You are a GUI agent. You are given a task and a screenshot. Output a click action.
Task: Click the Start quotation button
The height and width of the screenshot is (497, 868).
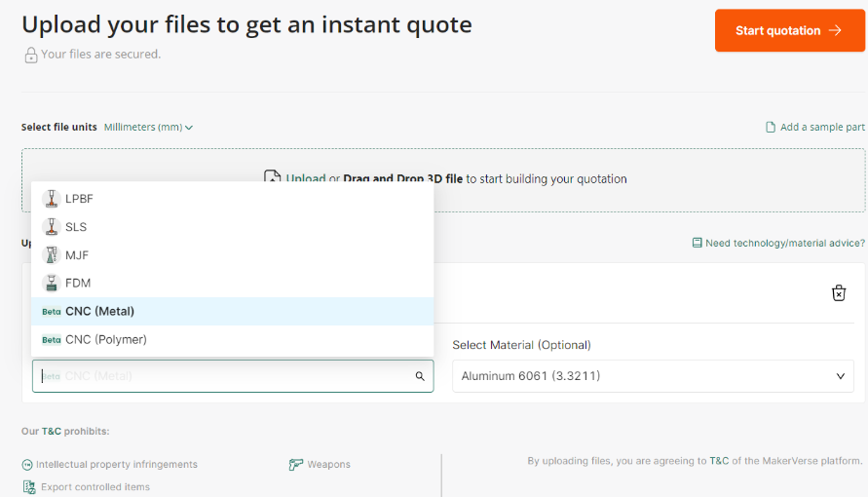click(789, 30)
